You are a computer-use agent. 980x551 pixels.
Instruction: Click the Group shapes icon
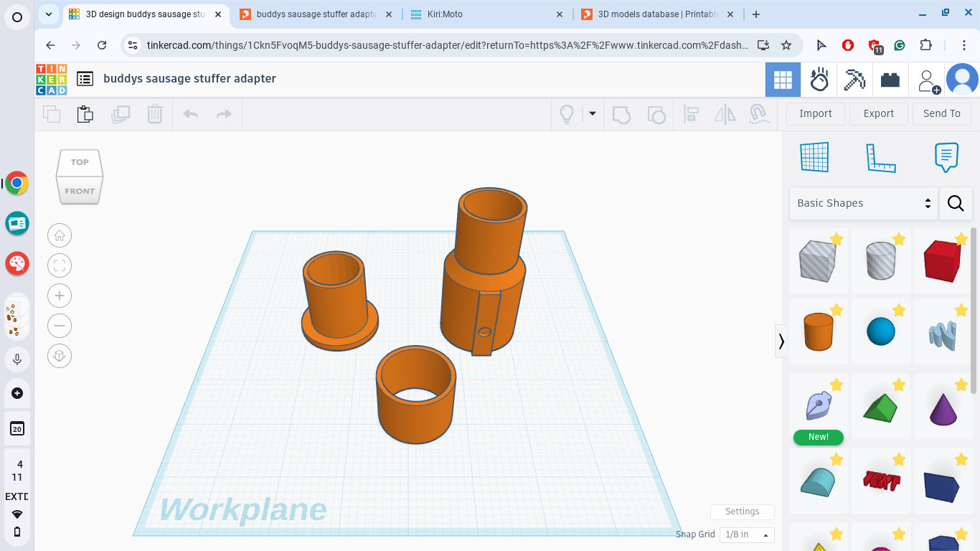point(621,114)
